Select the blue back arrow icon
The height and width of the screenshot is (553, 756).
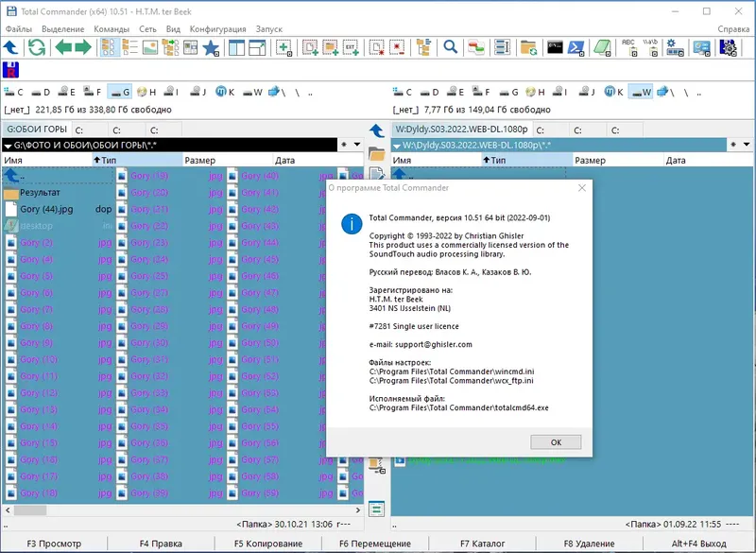pos(9,47)
